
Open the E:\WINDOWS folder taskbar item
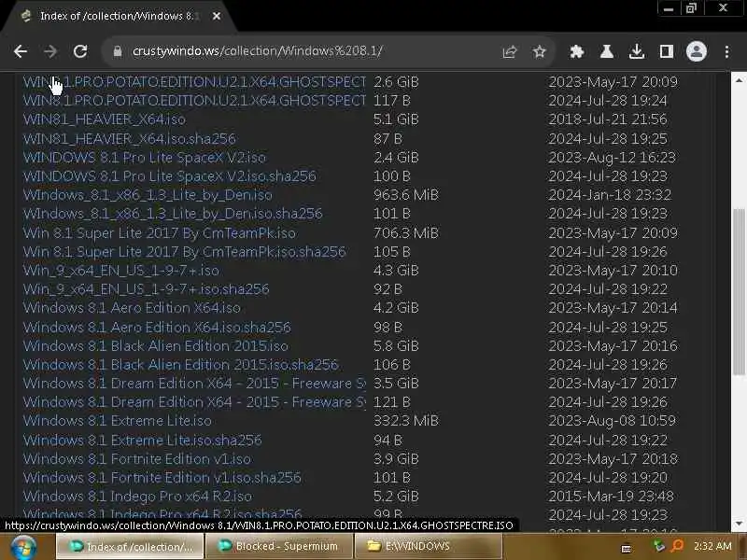[x=428, y=546]
